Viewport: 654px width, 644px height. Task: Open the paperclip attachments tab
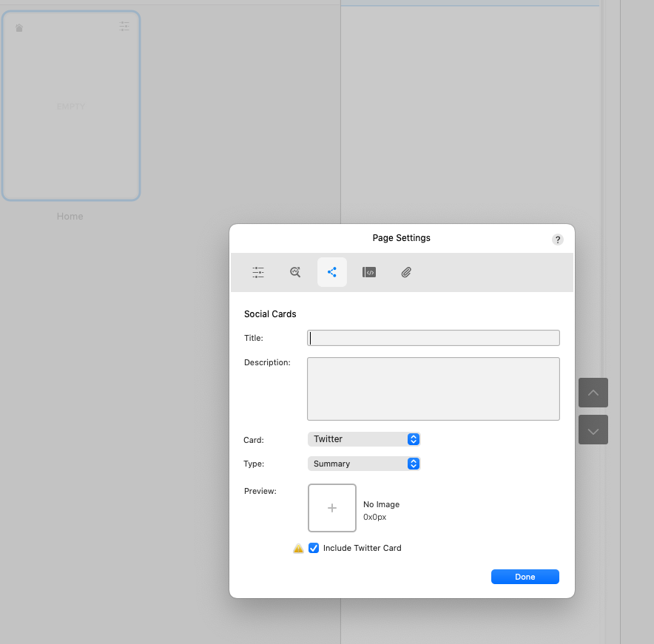pyautogui.click(x=406, y=272)
